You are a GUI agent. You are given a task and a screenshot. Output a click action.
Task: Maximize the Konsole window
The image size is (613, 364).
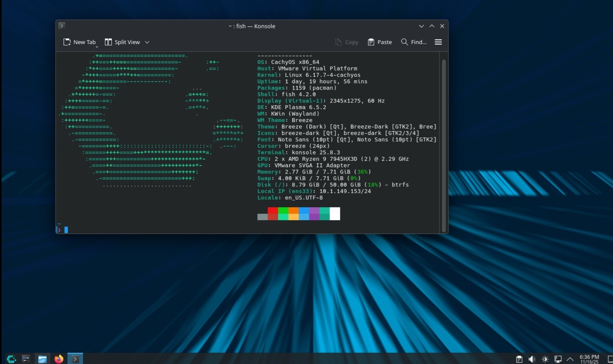click(x=432, y=26)
